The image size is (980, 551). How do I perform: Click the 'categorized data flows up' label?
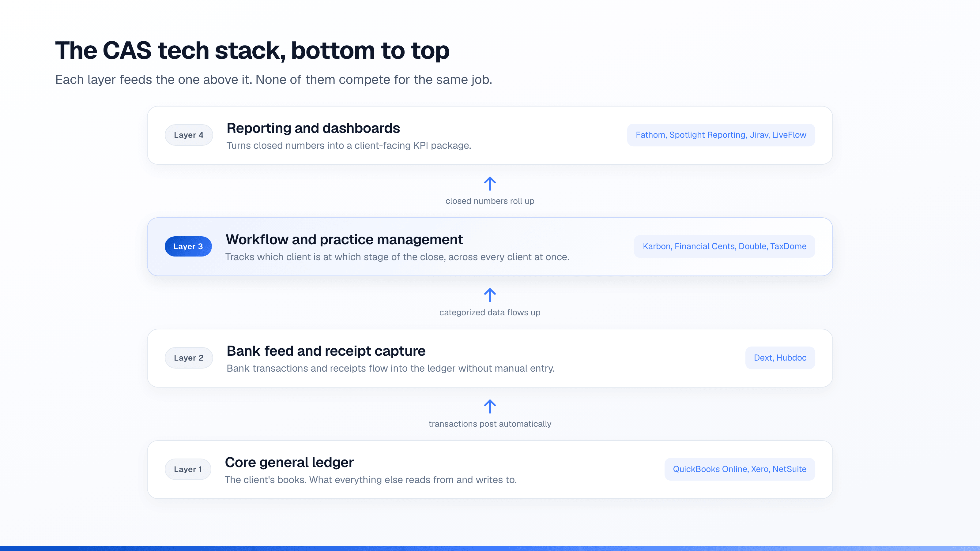click(490, 313)
